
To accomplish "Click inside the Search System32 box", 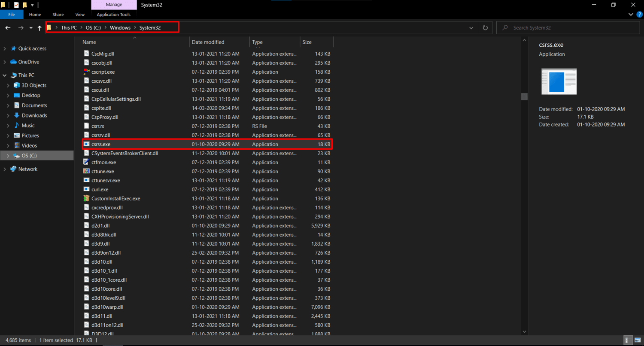I will point(567,27).
